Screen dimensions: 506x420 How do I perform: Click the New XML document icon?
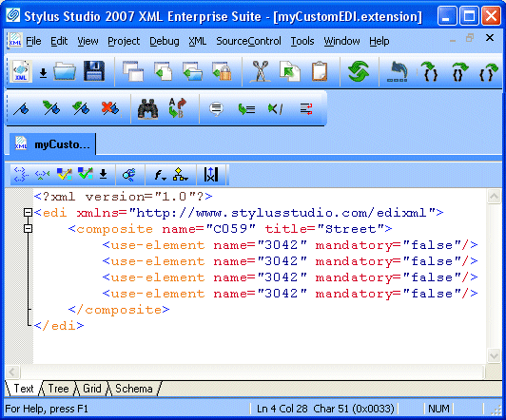pyautogui.click(x=21, y=71)
